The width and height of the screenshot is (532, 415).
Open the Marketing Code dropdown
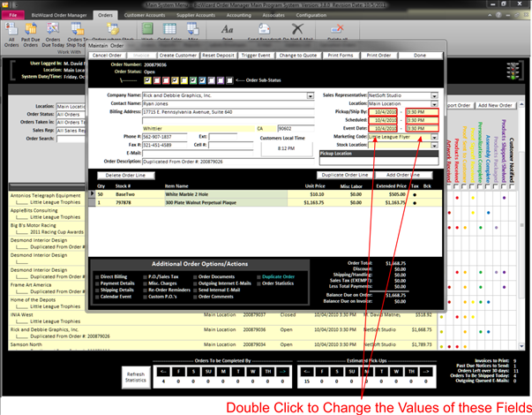(x=434, y=137)
